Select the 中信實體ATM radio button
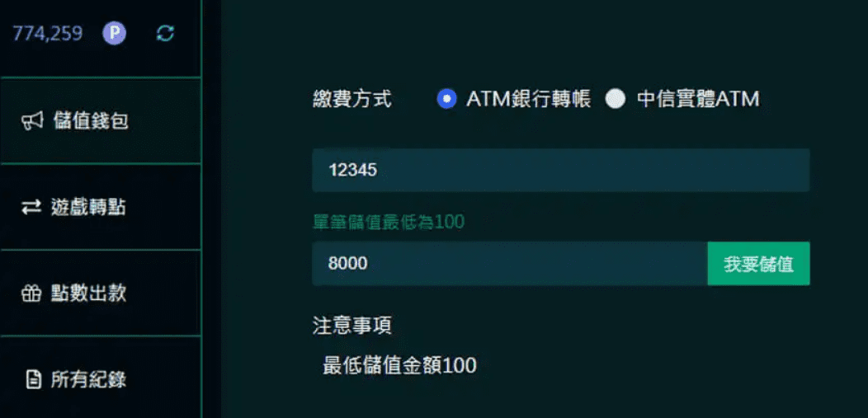This screenshot has height=418, width=868. coord(615,100)
